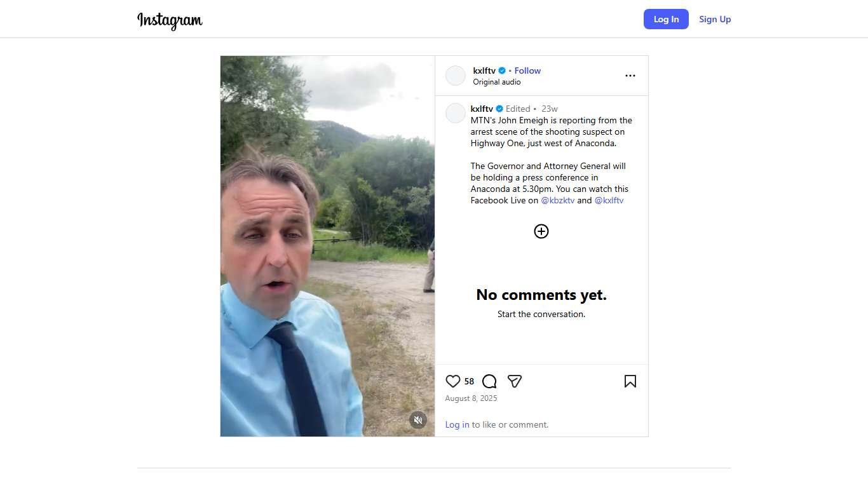Open the three-dot more options menu
This screenshot has height=488, width=868.
coord(630,76)
